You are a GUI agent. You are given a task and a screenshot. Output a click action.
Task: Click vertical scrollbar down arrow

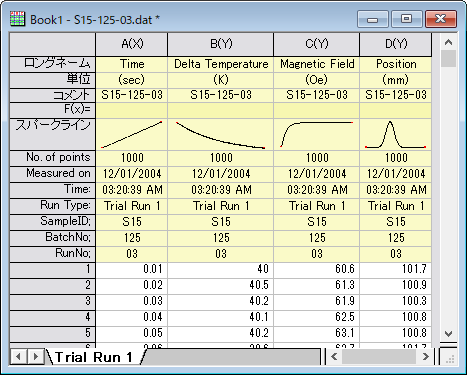[448, 333]
